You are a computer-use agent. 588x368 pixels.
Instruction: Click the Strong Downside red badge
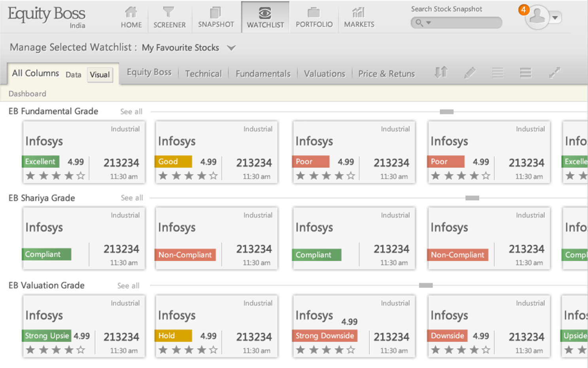tap(325, 336)
